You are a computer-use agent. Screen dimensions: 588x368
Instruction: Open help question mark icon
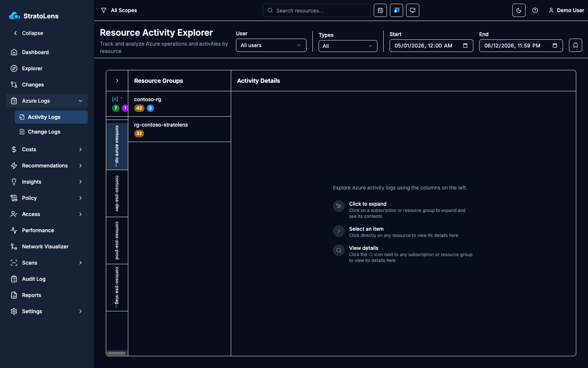[535, 10]
